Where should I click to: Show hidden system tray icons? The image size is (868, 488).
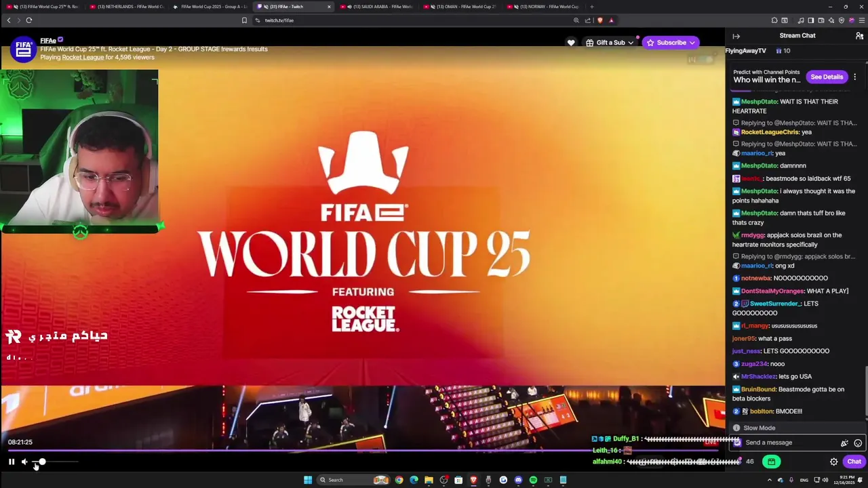pos(769,480)
